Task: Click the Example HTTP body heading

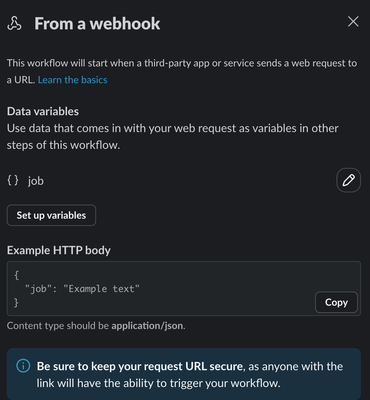Action: click(x=59, y=250)
